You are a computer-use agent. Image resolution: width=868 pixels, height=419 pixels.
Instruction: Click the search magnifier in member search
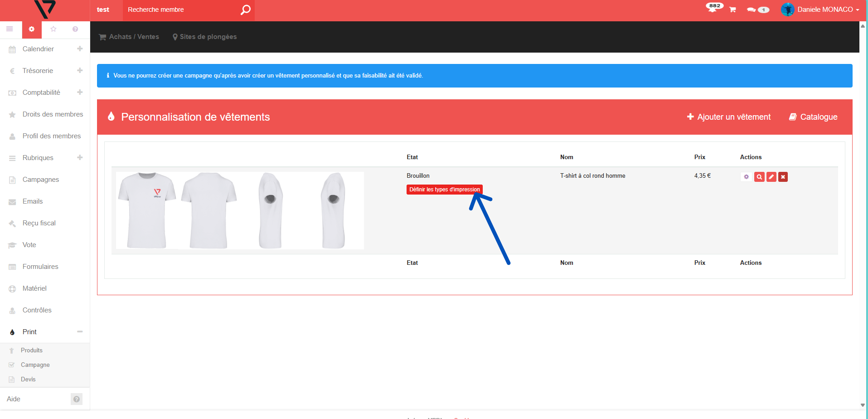point(245,10)
